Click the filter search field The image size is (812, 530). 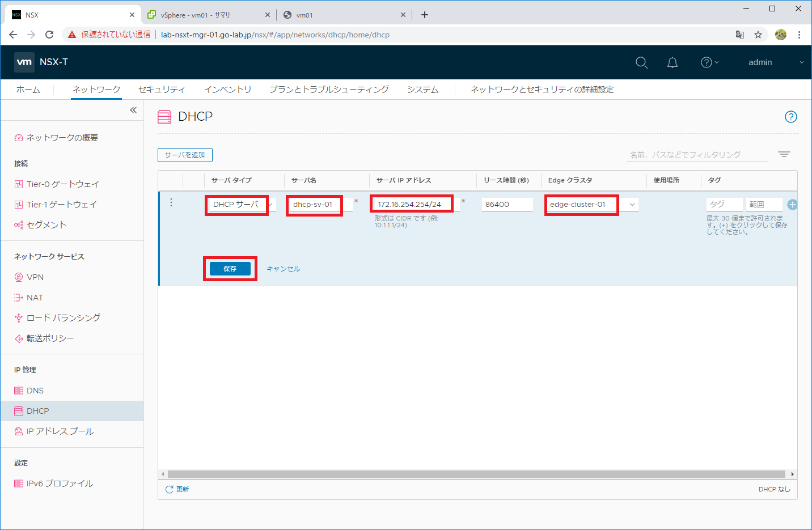click(x=697, y=155)
